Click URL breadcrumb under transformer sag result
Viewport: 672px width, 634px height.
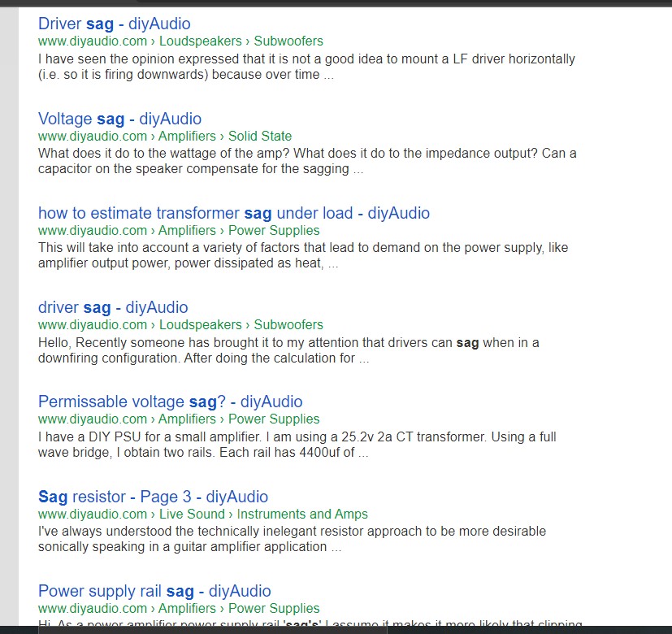click(179, 231)
